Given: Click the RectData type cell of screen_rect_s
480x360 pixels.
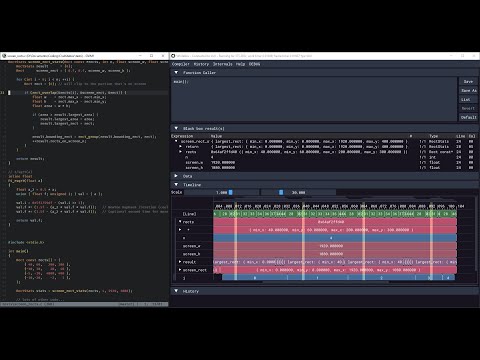Looking at the screenshot, I should click(x=439, y=141).
